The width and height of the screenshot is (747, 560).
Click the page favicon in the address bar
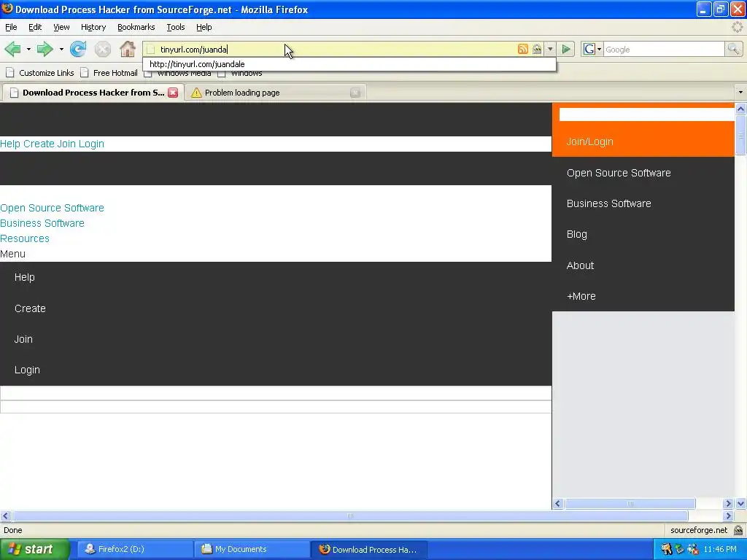[x=151, y=50]
